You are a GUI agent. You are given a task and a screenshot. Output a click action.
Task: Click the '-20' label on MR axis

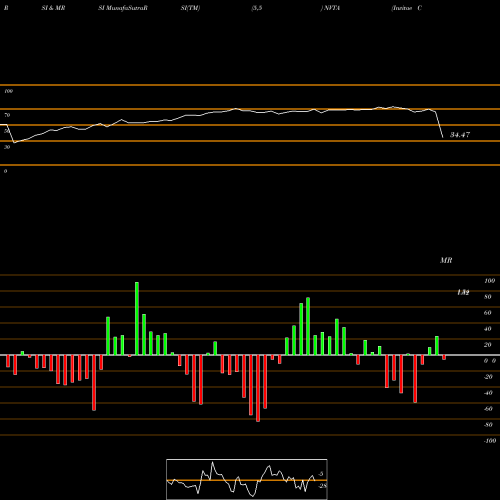(488, 377)
